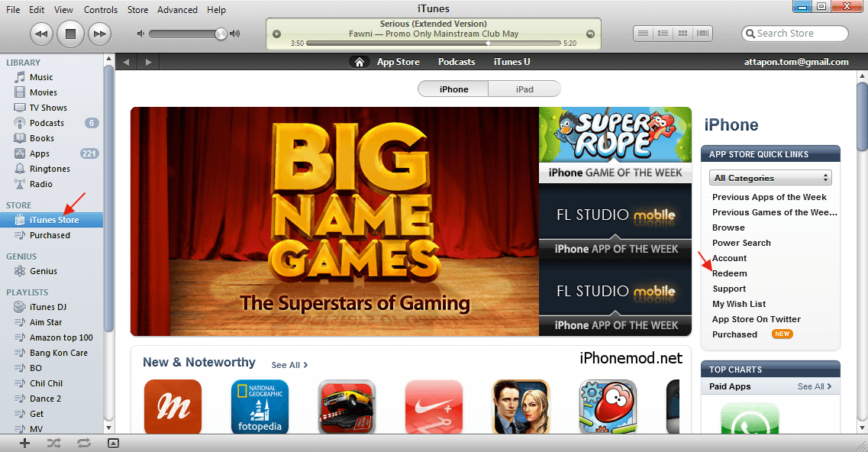
Task: Open the Support quick link
Action: pos(729,289)
